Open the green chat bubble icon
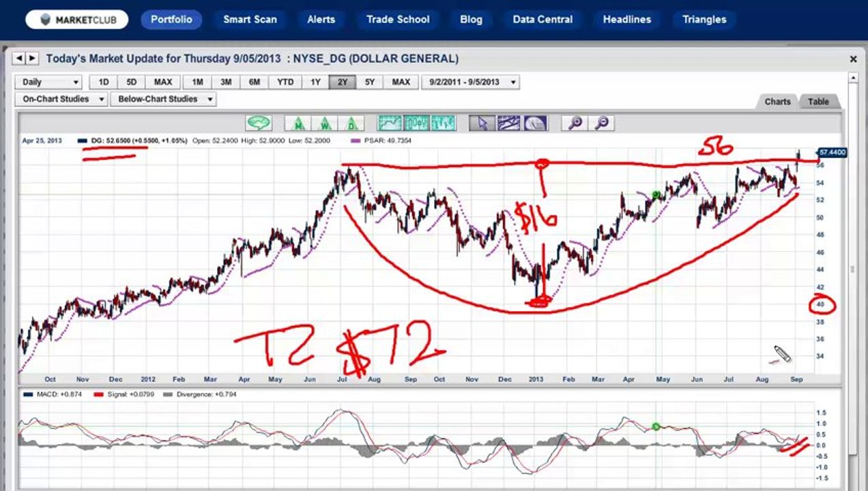Viewport: 868px width, 491px height. pos(259,123)
